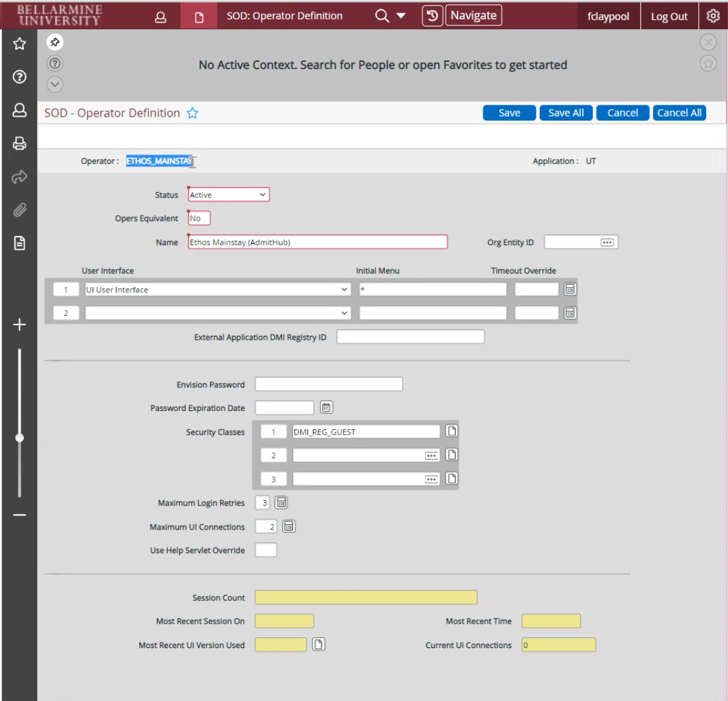
Task: Click the Name field Ethos Mainstay
Action: 318,243
